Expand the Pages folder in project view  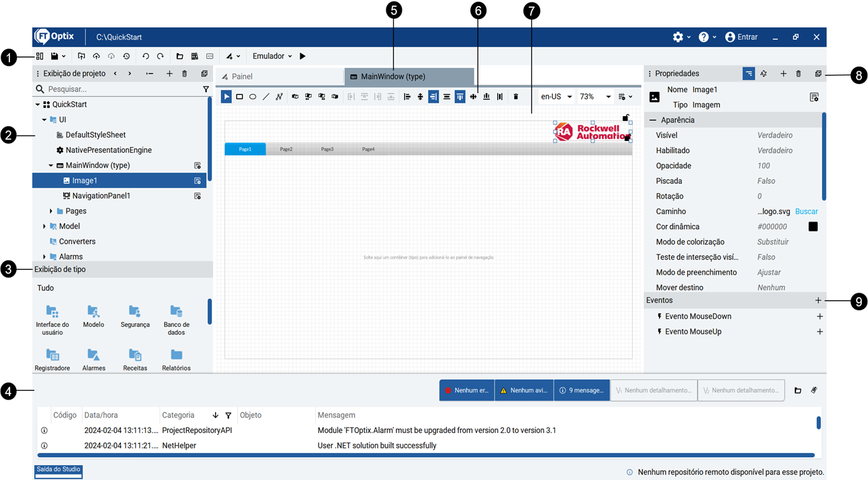(50, 211)
